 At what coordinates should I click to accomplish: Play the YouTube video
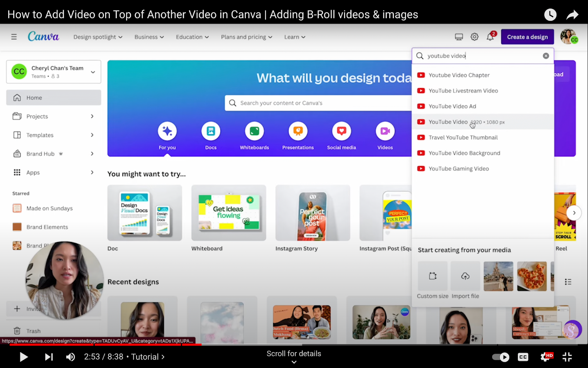(24, 357)
